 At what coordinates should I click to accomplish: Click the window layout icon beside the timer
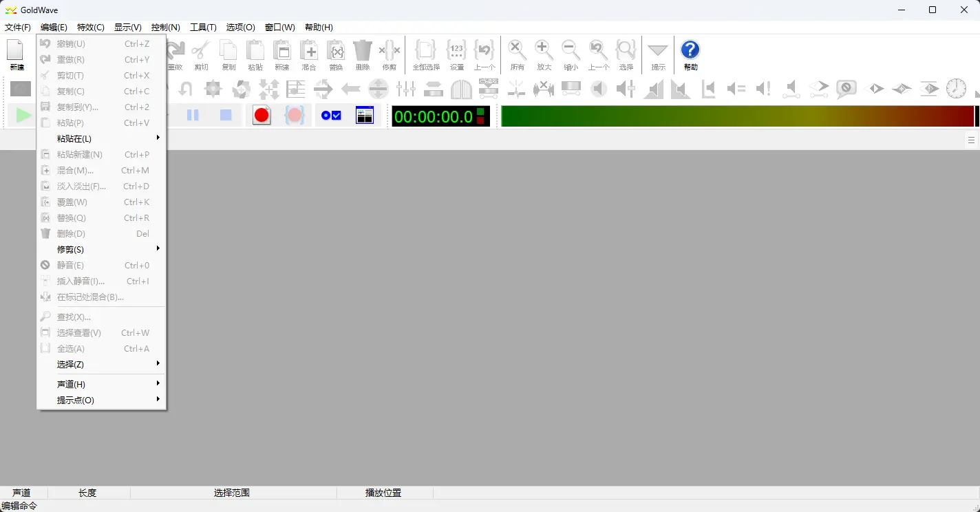tap(365, 116)
